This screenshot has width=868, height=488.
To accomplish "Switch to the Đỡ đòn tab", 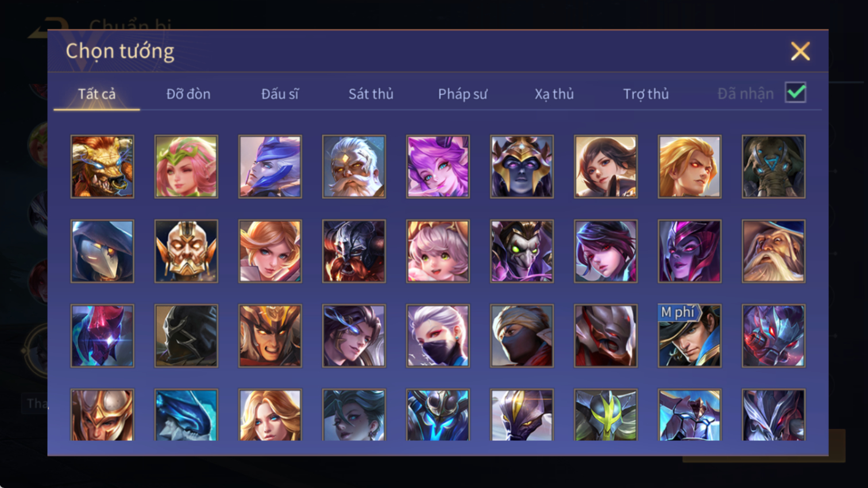I will click(x=188, y=94).
